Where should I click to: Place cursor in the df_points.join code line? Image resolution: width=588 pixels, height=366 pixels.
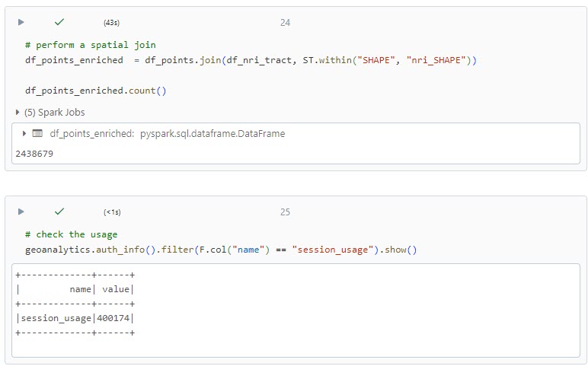coord(250,60)
